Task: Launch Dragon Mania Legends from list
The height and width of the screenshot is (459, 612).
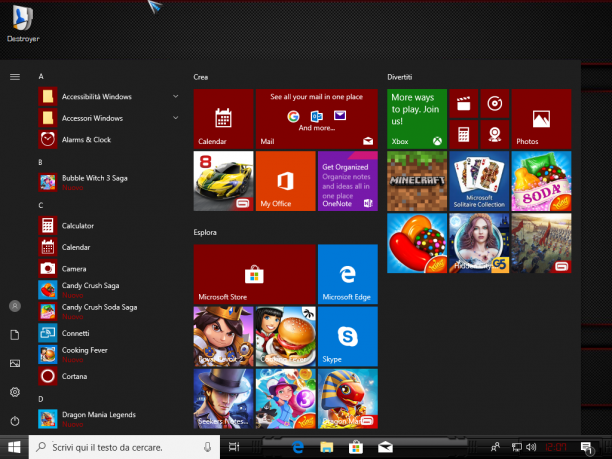Action: [x=109, y=419]
